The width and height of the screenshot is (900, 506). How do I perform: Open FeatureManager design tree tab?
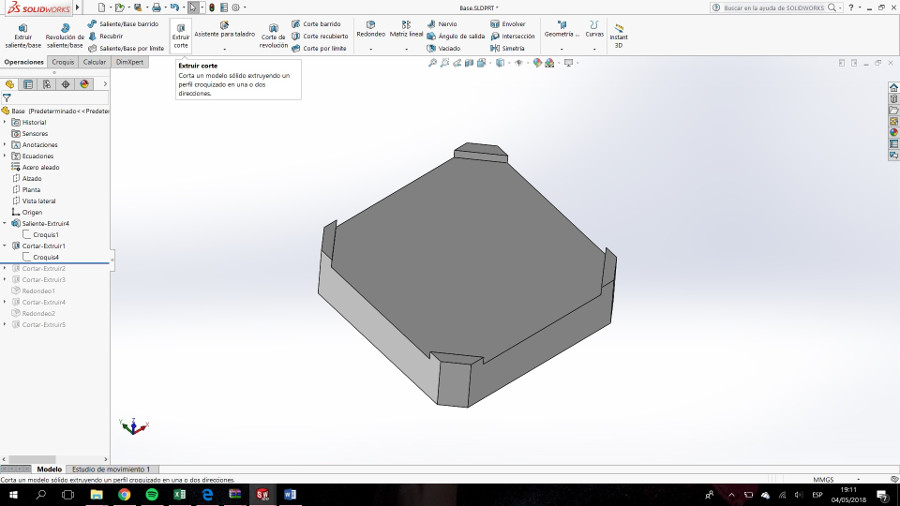coord(9,84)
